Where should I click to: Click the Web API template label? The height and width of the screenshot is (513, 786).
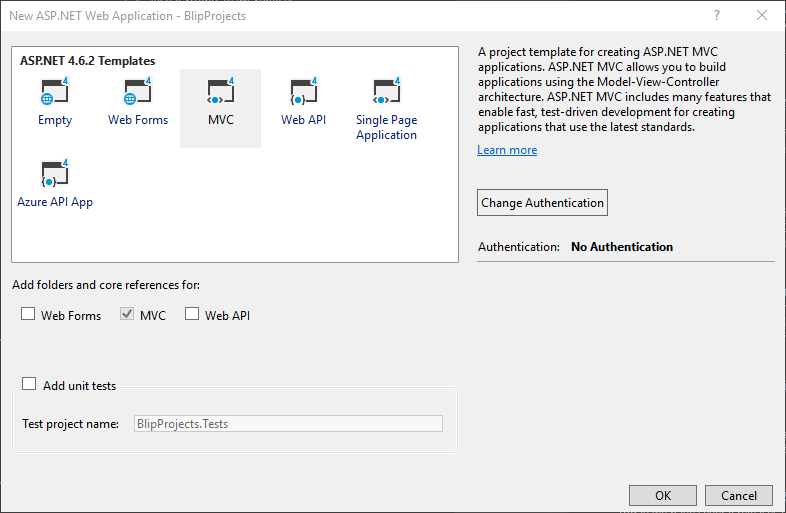click(x=303, y=120)
